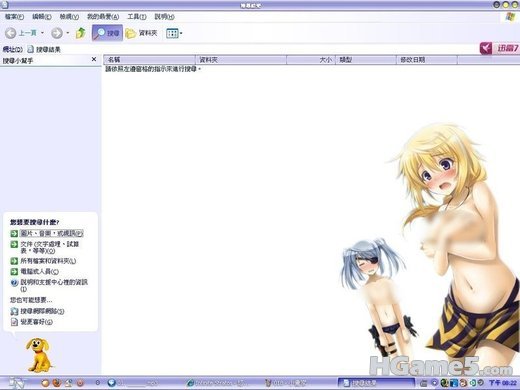520x390 pixels.
Task: Open the 檔案(F) menu
Action: click(x=14, y=17)
